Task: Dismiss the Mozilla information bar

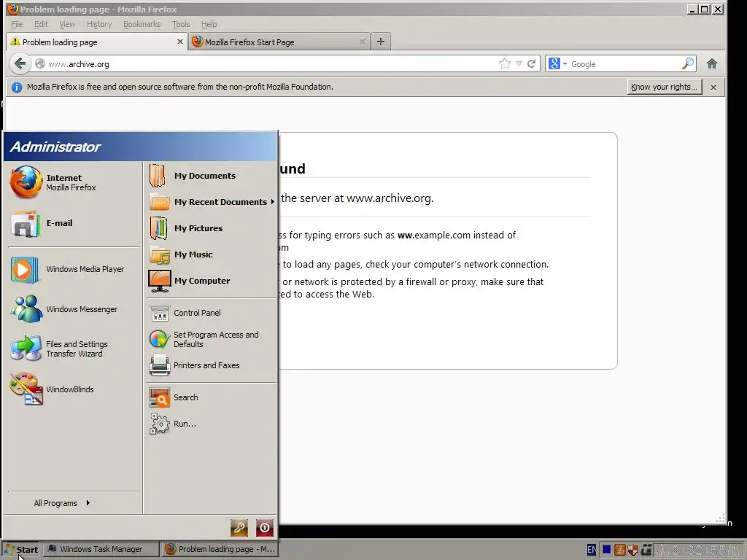Action: click(713, 87)
